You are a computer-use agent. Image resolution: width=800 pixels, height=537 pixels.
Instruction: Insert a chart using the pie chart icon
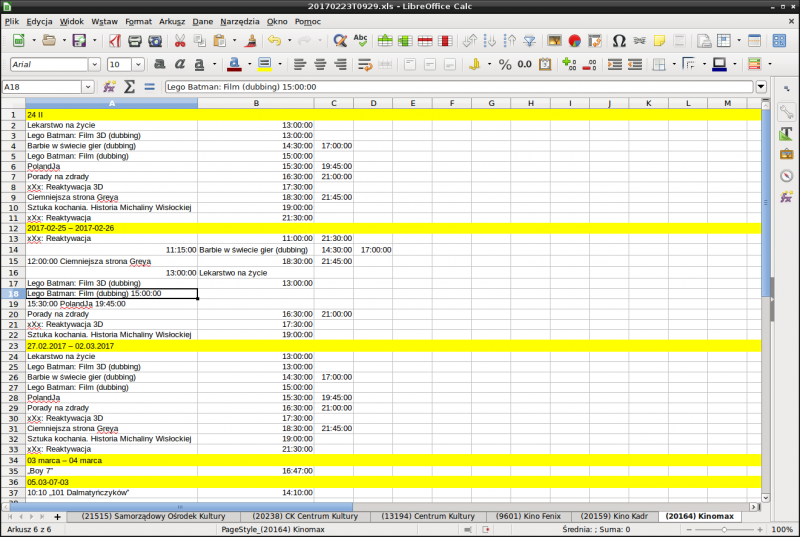click(575, 41)
